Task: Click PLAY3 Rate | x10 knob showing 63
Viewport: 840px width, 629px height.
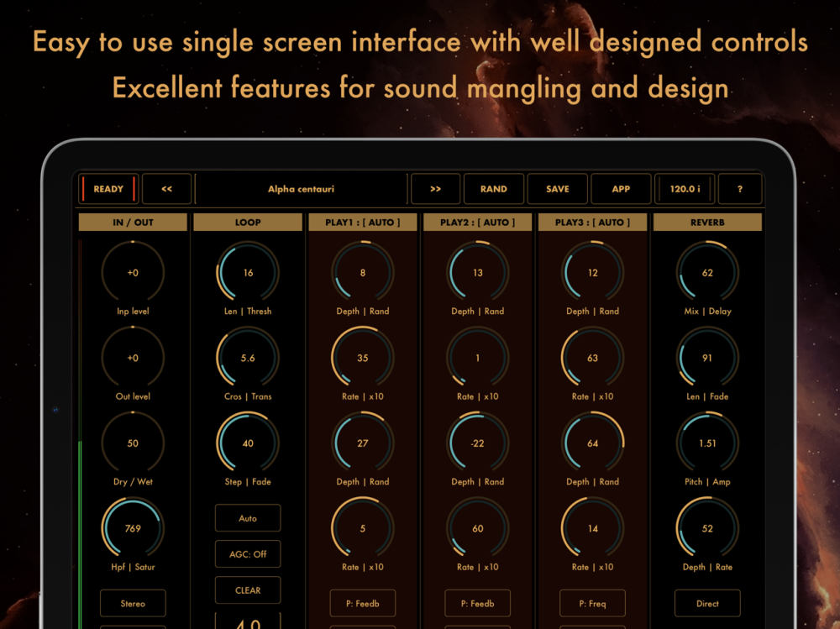Action: point(592,358)
